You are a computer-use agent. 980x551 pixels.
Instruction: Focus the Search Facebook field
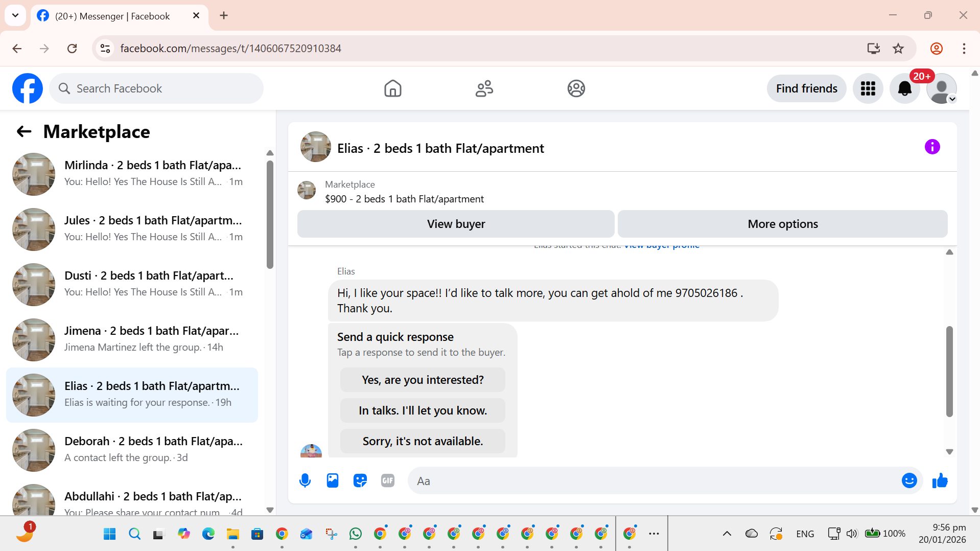pyautogui.click(x=156, y=88)
